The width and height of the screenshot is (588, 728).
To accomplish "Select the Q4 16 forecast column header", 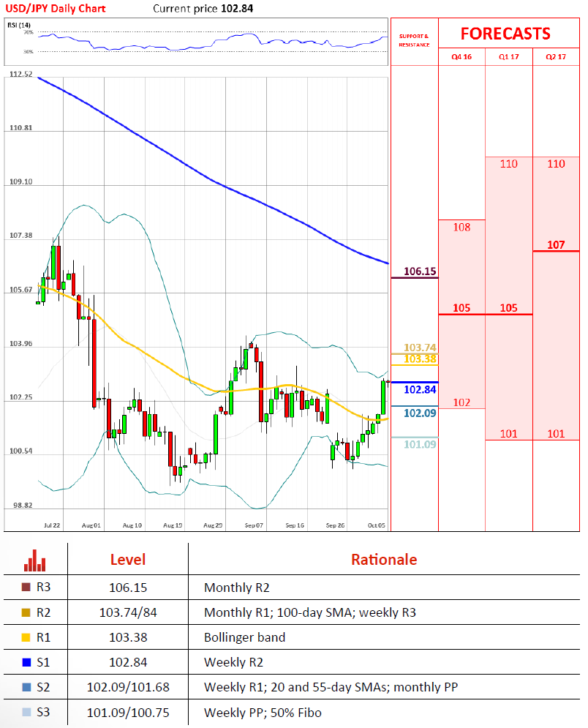I will point(461,56).
